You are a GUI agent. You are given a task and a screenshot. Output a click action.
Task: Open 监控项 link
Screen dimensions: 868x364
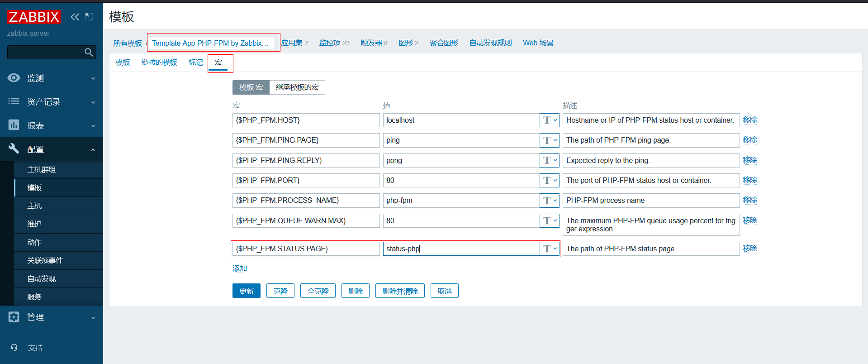tap(330, 43)
